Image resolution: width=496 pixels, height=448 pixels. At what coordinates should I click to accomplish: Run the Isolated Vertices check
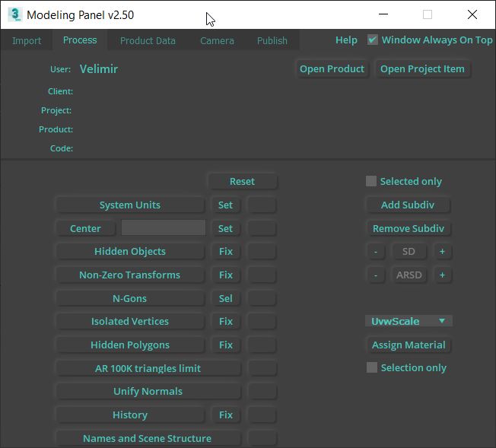tap(130, 322)
